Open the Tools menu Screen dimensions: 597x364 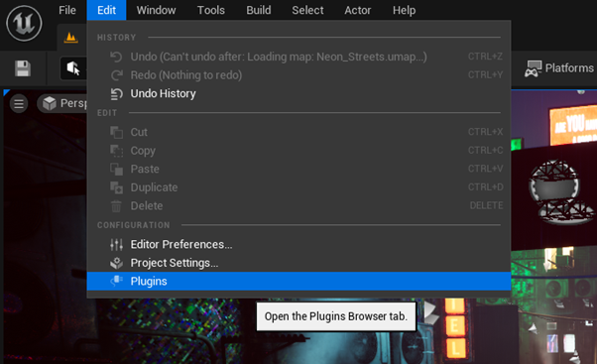(210, 10)
